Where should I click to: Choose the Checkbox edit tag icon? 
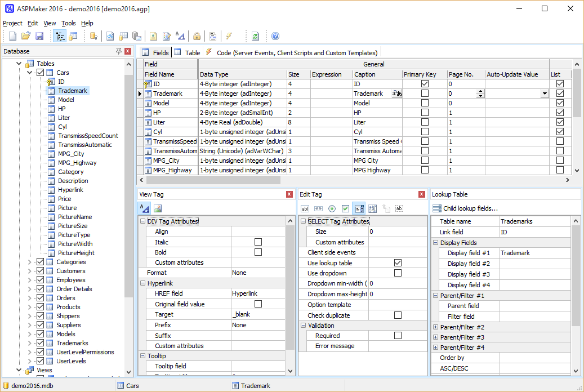click(x=345, y=208)
